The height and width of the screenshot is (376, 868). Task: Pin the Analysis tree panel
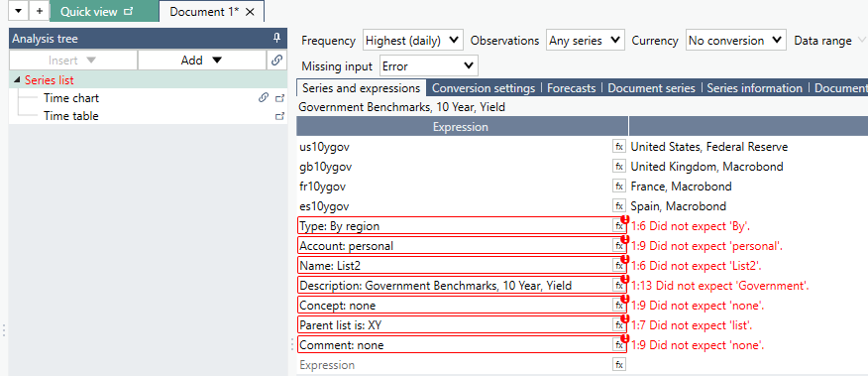point(277,39)
